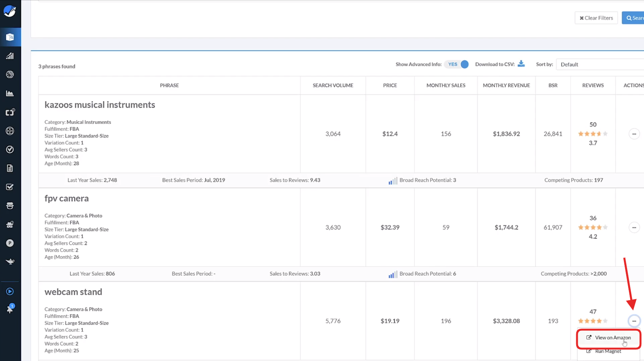
Task: Click 'Best Sales Period: Jul, 2019' text
Action: [194, 180]
